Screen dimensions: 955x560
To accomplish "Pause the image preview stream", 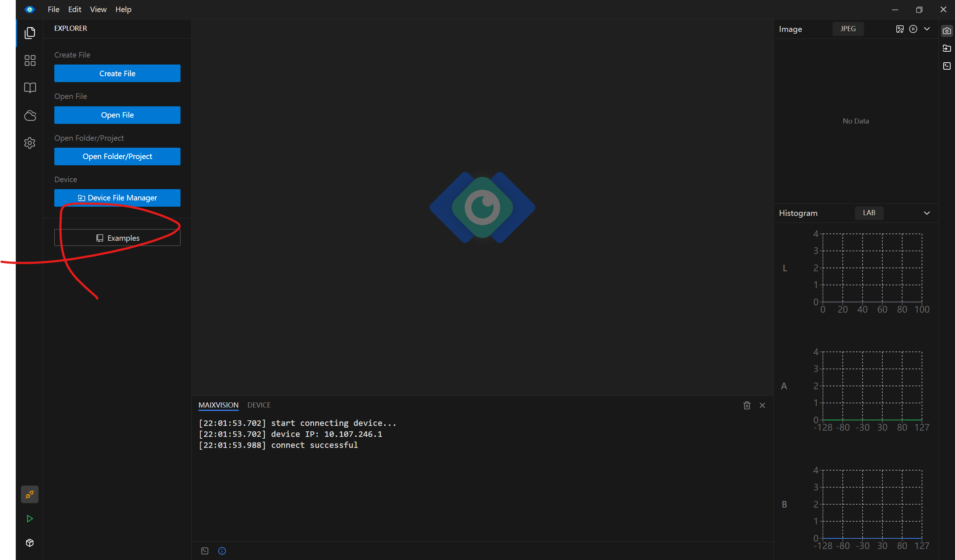I will (x=913, y=29).
